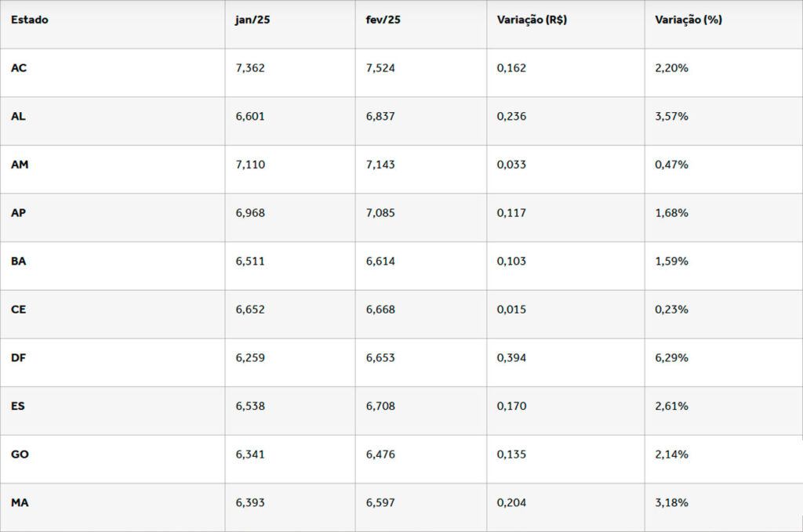Click the 7,110 jan/25 value for AM
The height and width of the screenshot is (532, 803).
pos(250,165)
